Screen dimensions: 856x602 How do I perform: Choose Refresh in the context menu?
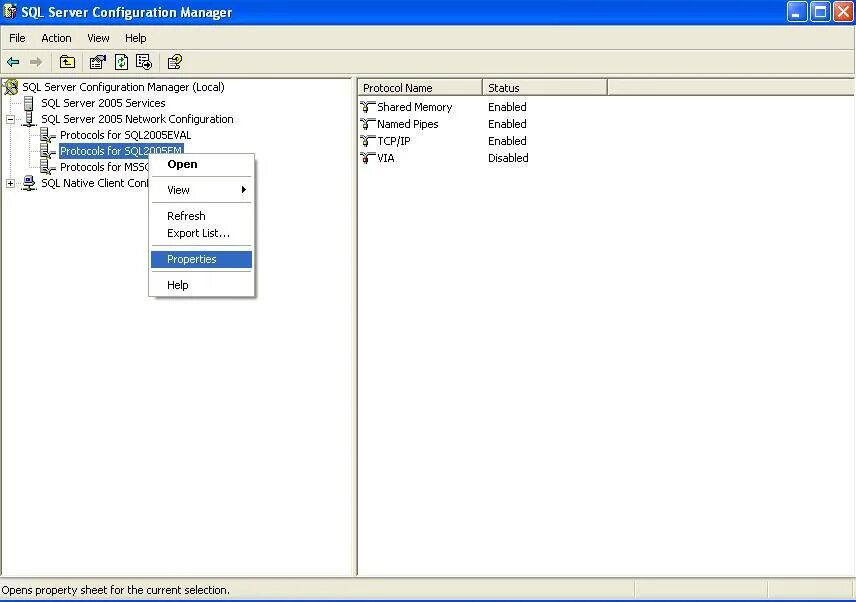[201, 216]
